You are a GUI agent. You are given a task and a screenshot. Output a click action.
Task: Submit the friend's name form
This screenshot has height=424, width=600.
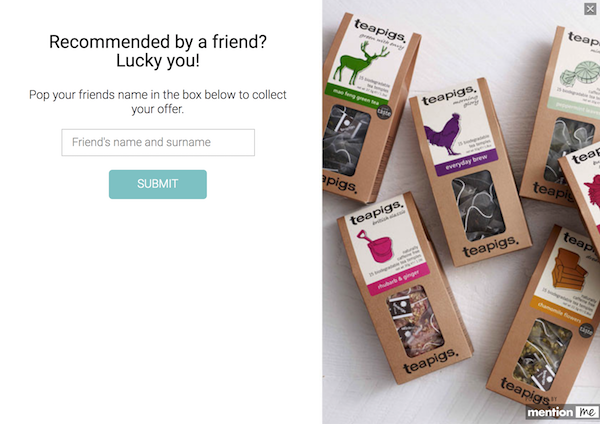click(x=158, y=184)
